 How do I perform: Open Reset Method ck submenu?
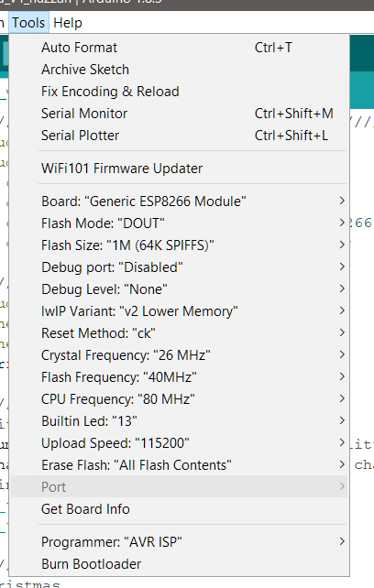pyautogui.click(x=179, y=333)
